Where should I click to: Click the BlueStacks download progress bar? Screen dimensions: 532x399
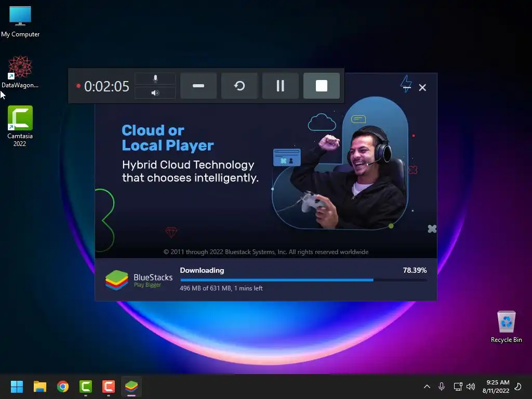[303, 280]
